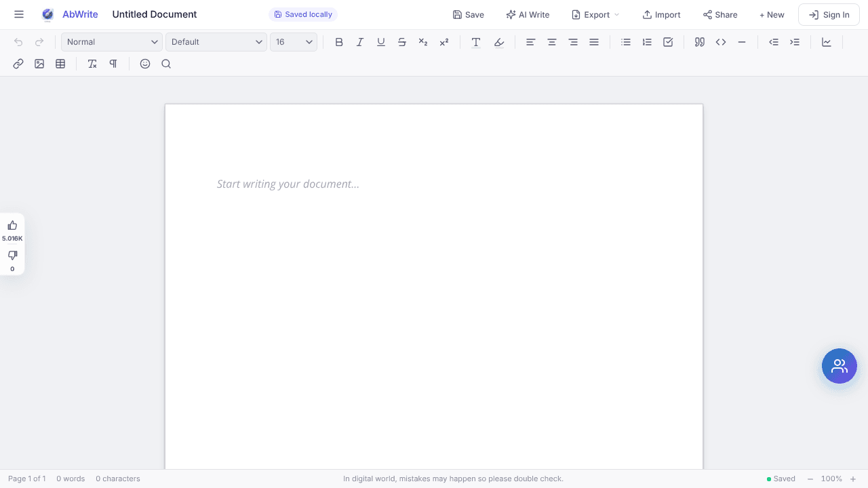Open the collaborators floating button
This screenshot has height=488, width=868.
840,366
